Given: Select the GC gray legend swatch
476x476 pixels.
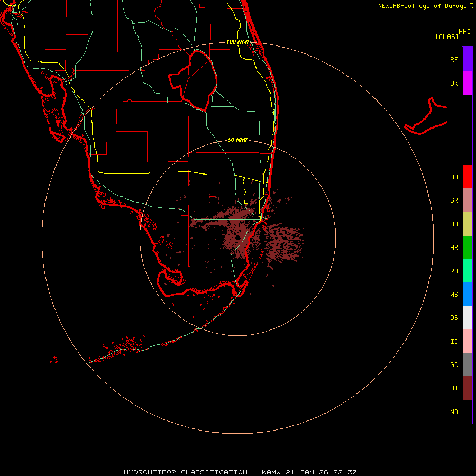Looking at the screenshot, I should coord(467,364).
